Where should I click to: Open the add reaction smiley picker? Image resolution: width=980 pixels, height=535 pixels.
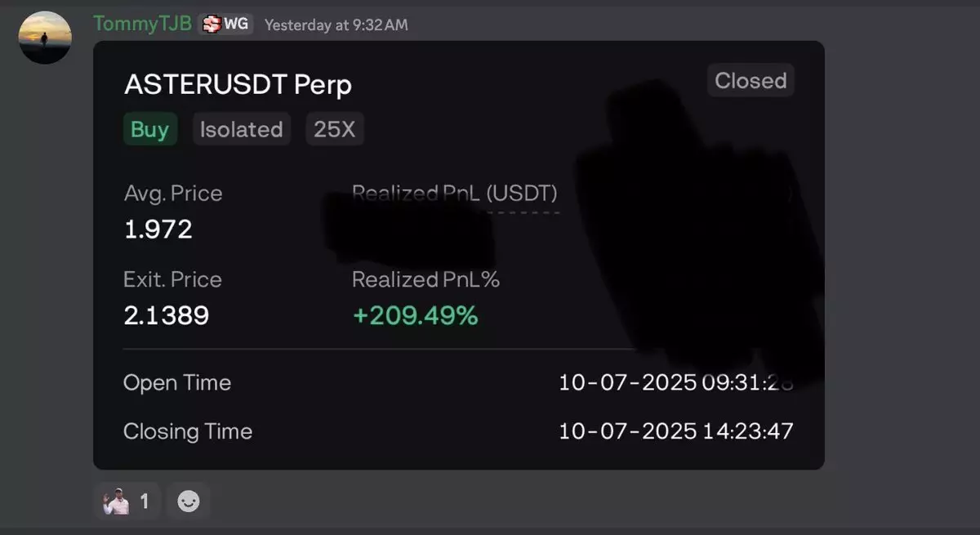coord(189,501)
